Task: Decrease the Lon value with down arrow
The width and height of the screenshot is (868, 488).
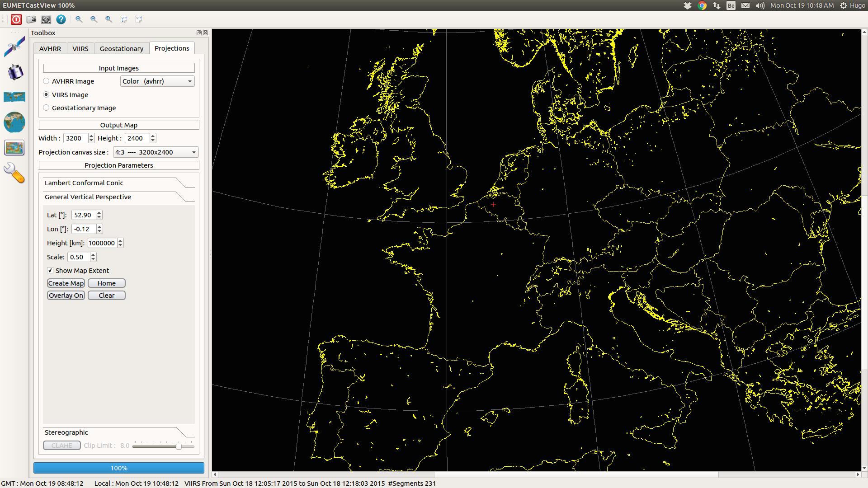Action: point(99,232)
